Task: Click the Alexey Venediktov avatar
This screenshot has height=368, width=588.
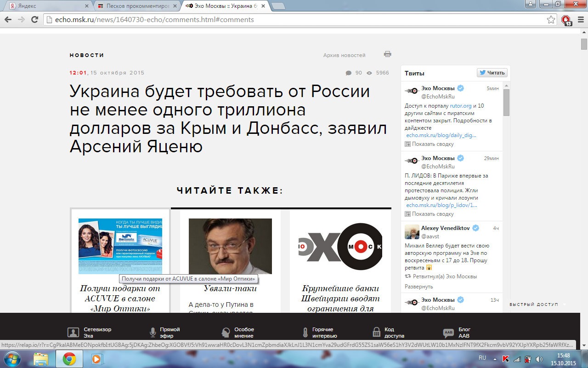Action: [x=412, y=232]
